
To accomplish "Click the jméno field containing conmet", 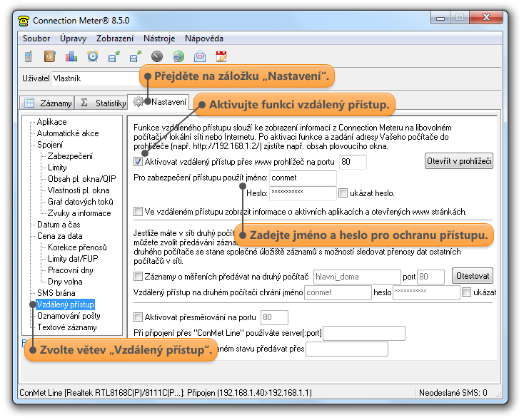I will click(x=303, y=178).
